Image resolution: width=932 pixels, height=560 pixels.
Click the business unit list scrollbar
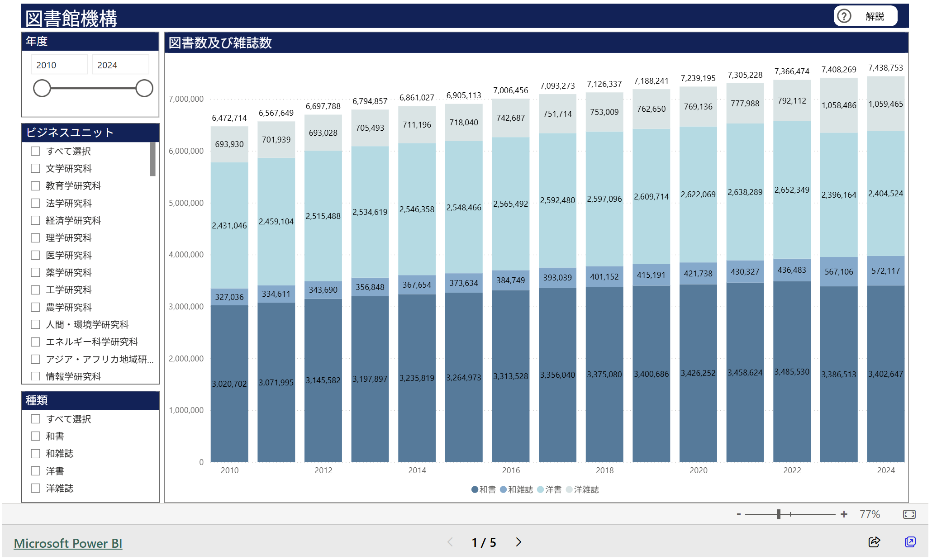point(153,159)
